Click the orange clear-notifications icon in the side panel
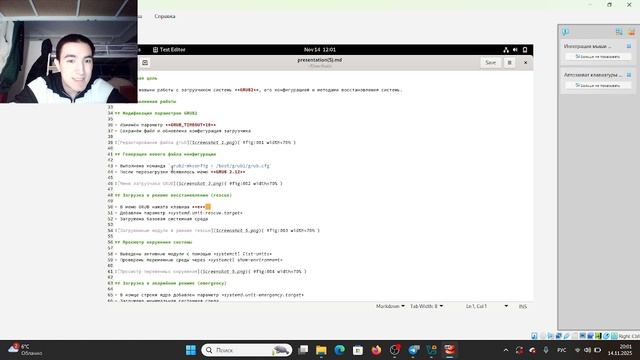Screen dimensions: 640x360 [x=631, y=32]
